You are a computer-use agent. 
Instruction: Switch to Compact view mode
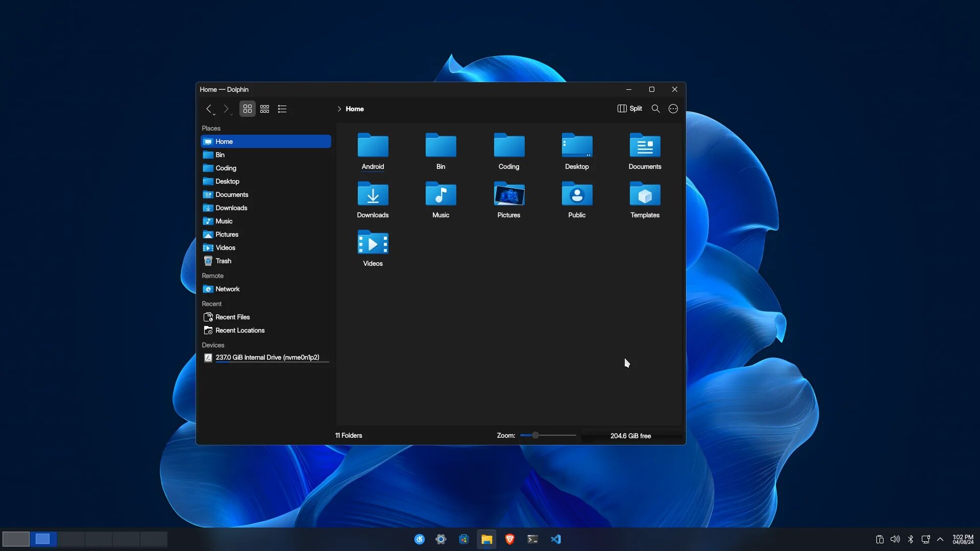tap(264, 109)
